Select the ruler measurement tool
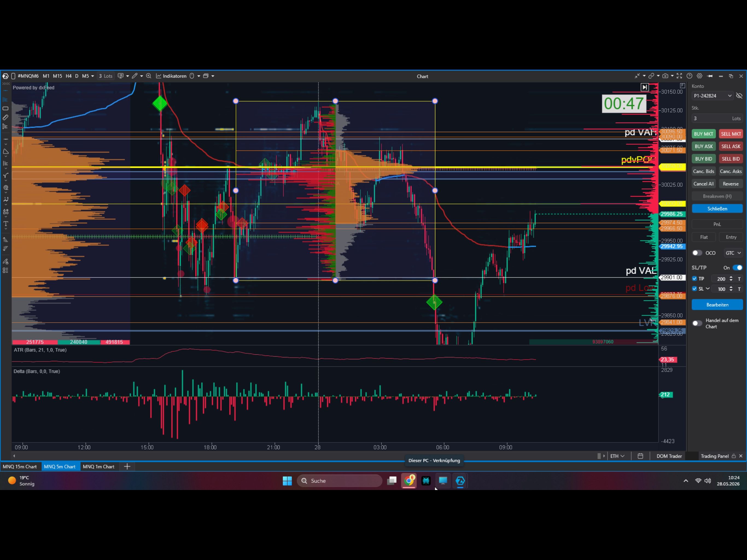Image resolution: width=747 pixels, height=560 pixels. 5,118
